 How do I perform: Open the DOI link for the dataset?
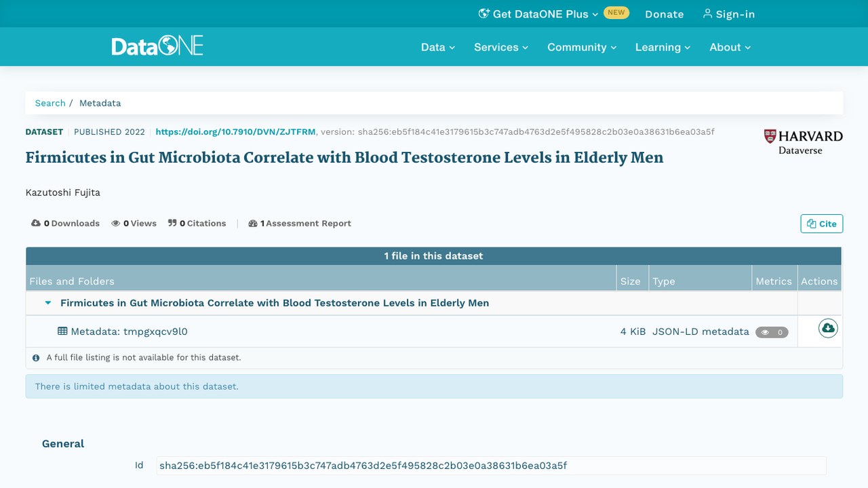[x=236, y=132]
